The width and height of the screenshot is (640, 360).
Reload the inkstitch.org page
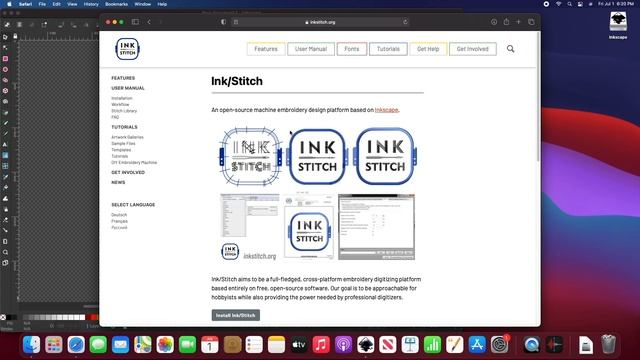[405, 22]
